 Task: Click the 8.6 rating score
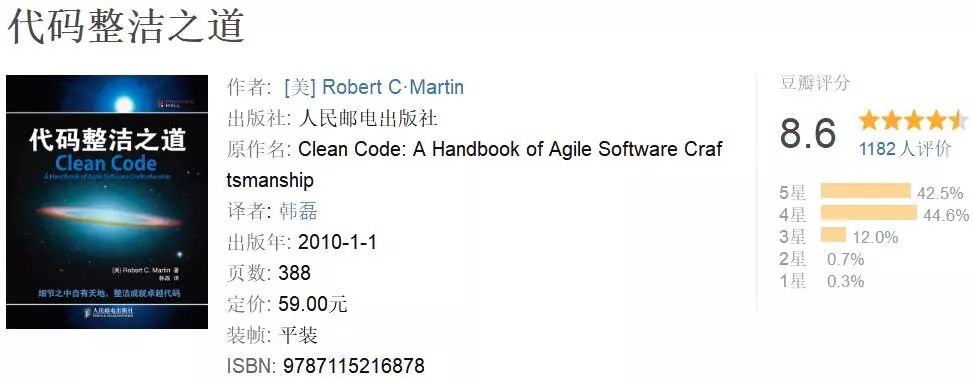808,134
